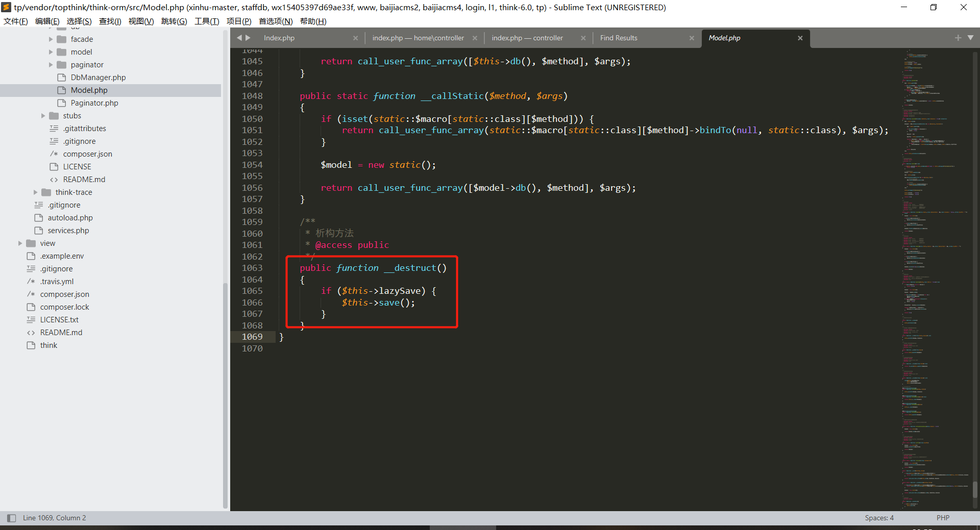This screenshot has width=980, height=530.
Task: Open the 帮助(H) menu
Action: coord(313,21)
